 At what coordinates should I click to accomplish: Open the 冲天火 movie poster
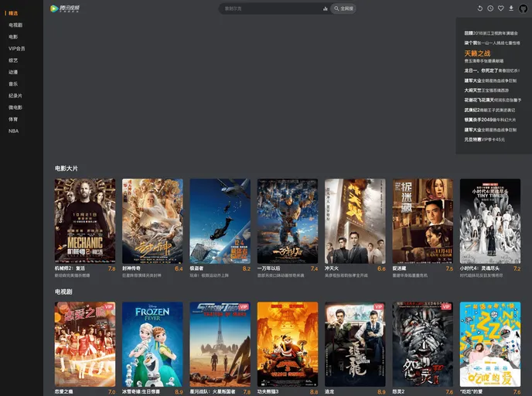355,221
